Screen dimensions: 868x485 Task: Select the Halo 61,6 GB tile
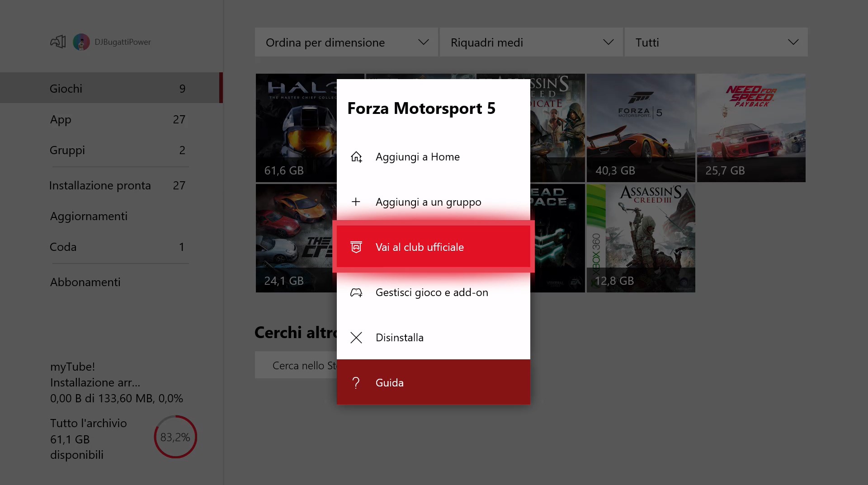[x=296, y=128]
